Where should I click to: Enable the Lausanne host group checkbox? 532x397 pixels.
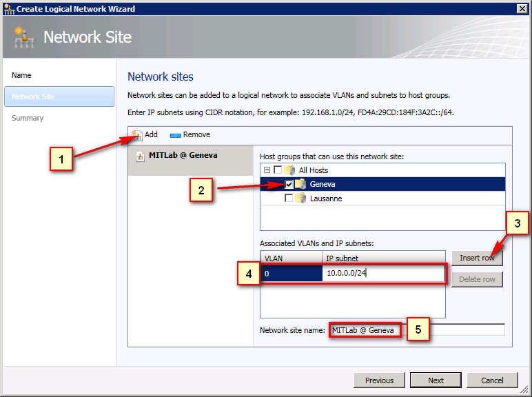289,198
